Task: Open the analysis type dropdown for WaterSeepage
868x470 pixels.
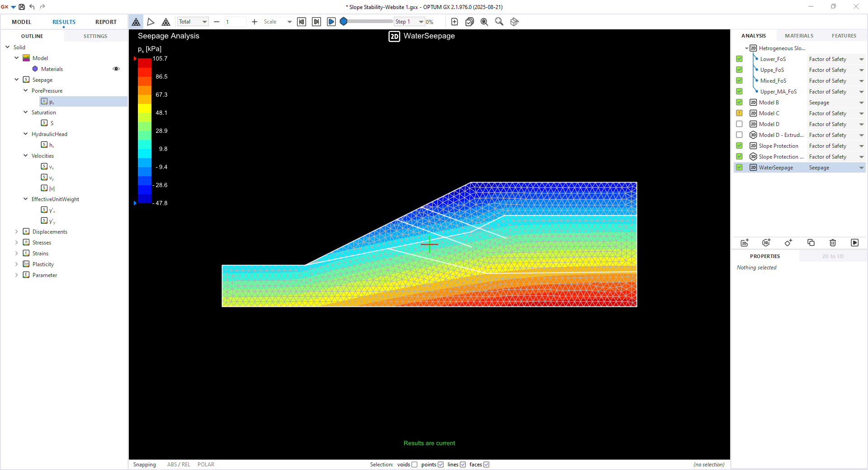Action: pyautogui.click(x=861, y=168)
